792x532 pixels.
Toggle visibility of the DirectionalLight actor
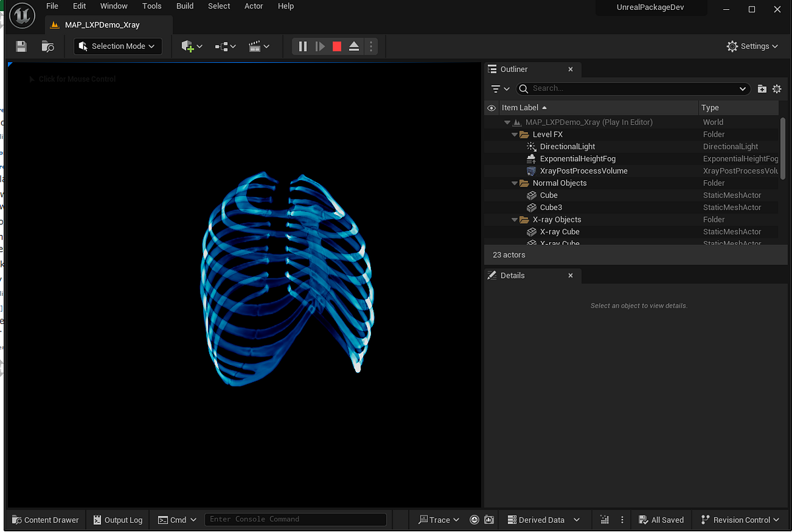[491, 146]
